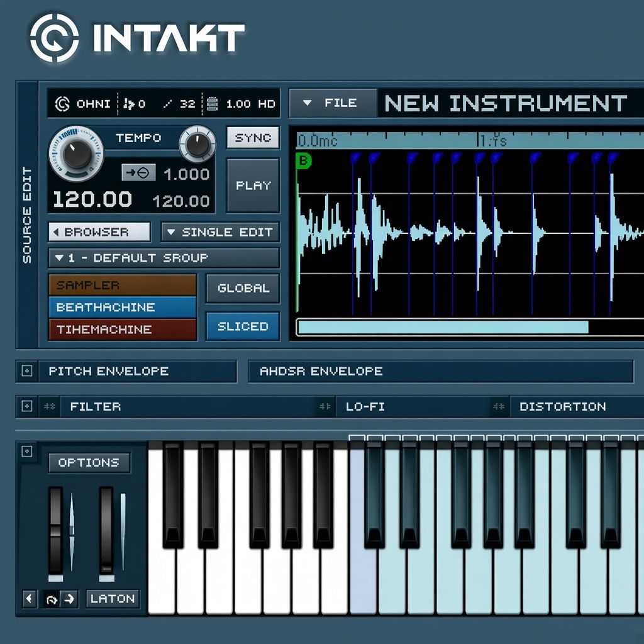Click the handle icon left of Filter
This screenshot has height=644, width=644.
coord(50,407)
